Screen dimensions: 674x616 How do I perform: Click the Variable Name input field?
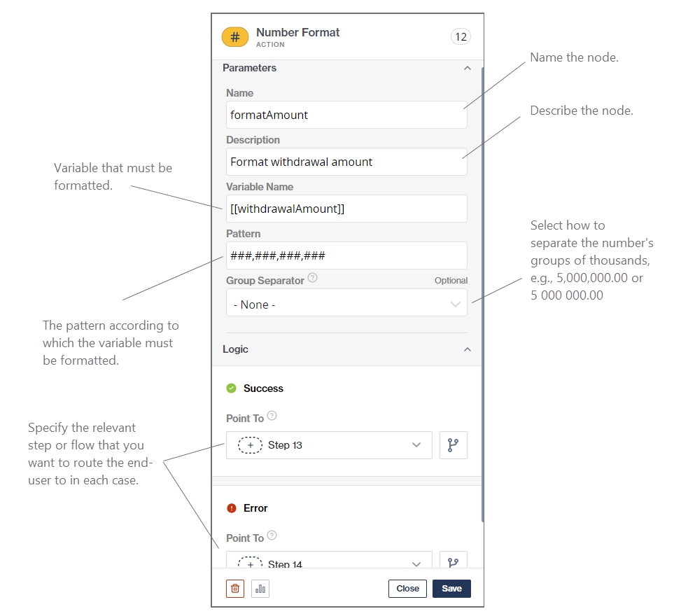pos(346,209)
